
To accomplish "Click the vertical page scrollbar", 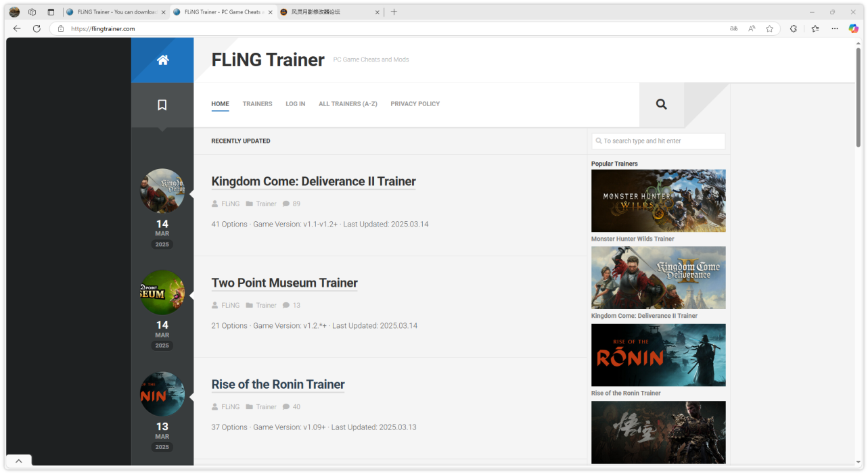I will pyautogui.click(x=858, y=98).
